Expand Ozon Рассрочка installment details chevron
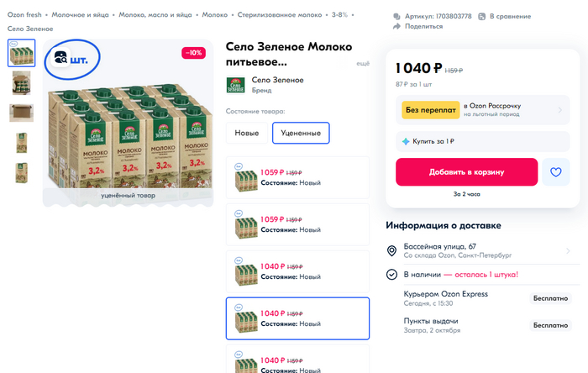This screenshot has width=588, height=373. [x=559, y=109]
